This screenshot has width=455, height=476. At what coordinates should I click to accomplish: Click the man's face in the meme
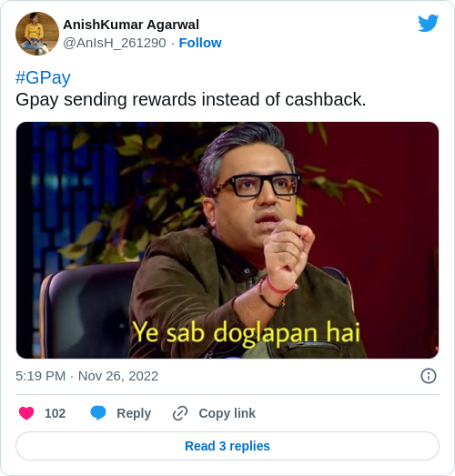[x=258, y=194]
